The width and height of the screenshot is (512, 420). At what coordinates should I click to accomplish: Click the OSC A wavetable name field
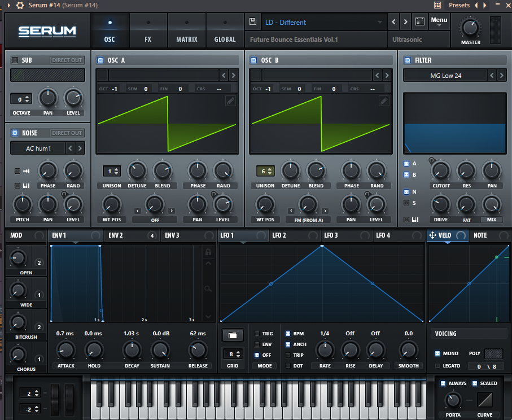coord(164,76)
